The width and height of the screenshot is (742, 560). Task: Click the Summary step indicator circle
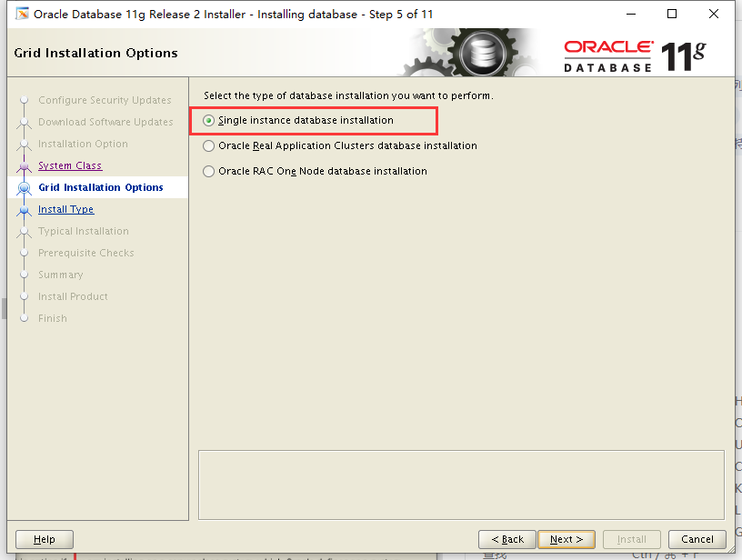coord(25,275)
